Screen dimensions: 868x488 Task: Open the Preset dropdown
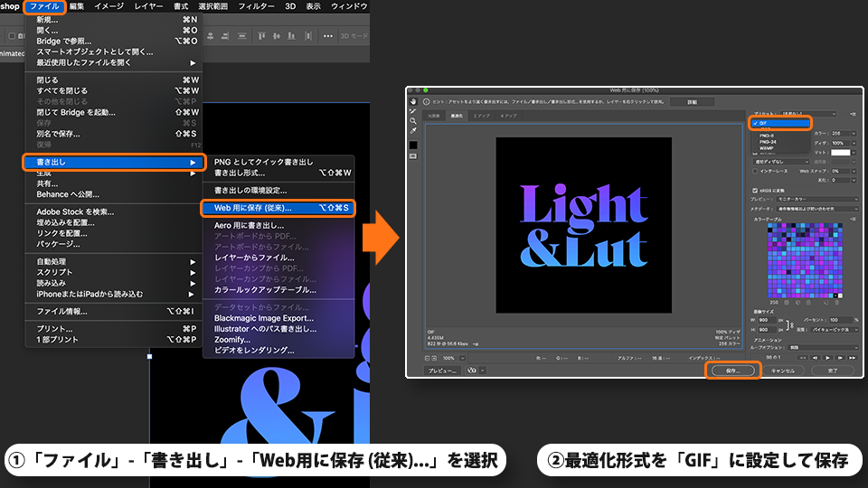(807, 114)
